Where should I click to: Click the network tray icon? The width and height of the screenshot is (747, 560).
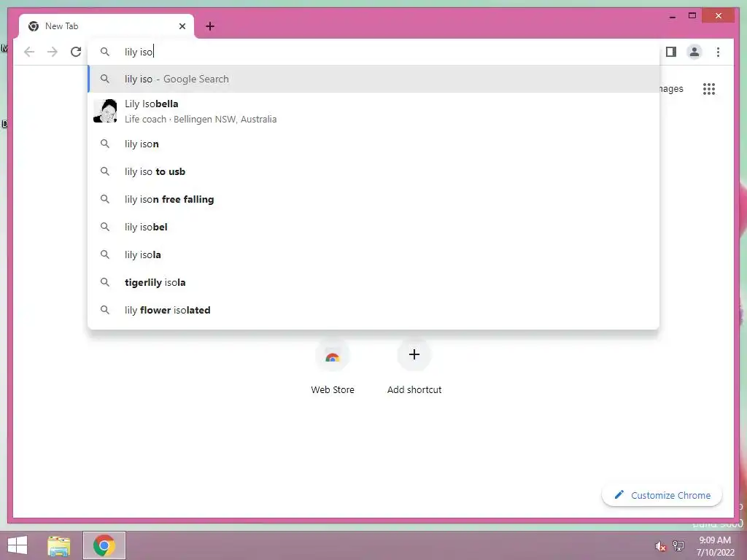[678, 545]
